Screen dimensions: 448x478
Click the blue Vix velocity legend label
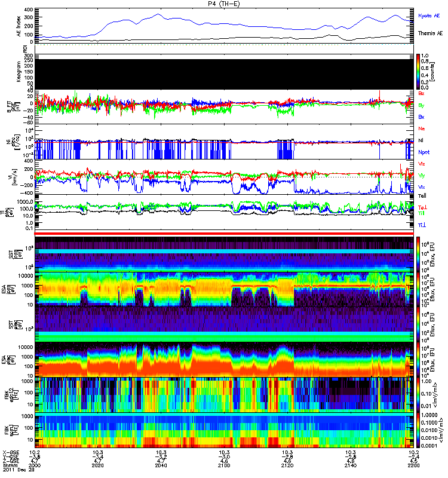click(x=422, y=187)
